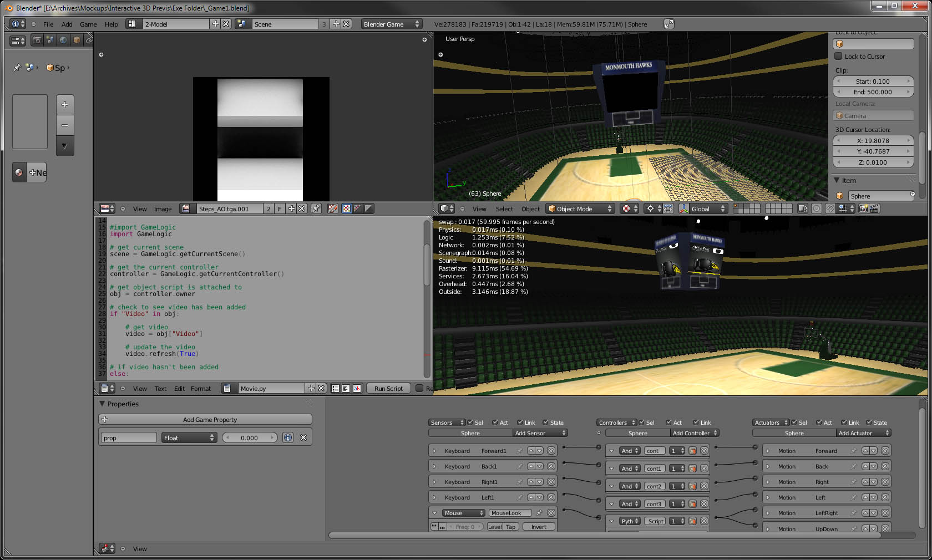Toggle line numbers in the text editor

[x=335, y=389]
